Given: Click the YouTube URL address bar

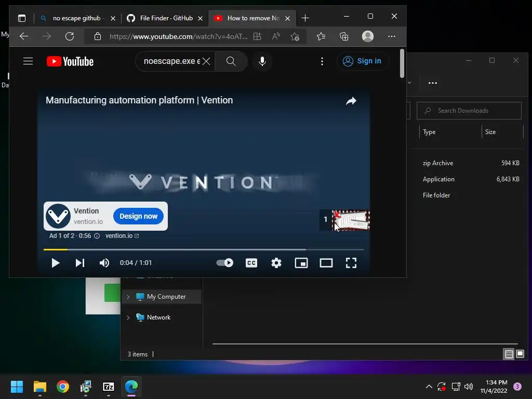Looking at the screenshot, I should [179, 36].
